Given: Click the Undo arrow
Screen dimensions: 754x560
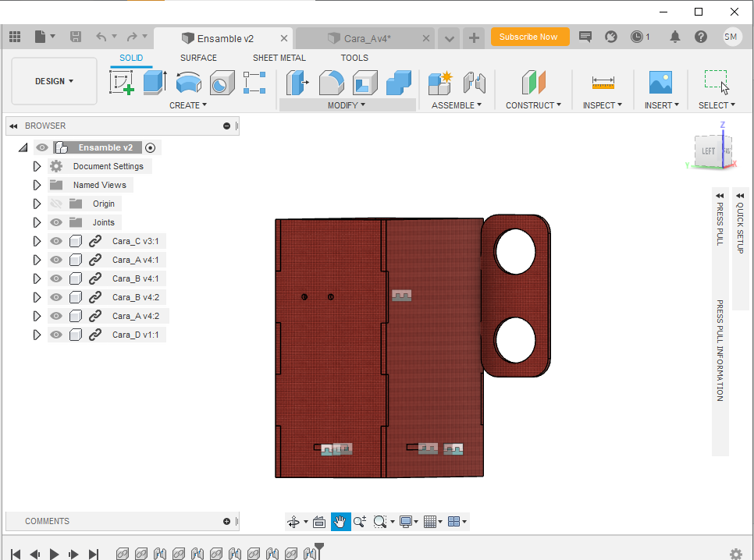Looking at the screenshot, I should coord(101,37).
